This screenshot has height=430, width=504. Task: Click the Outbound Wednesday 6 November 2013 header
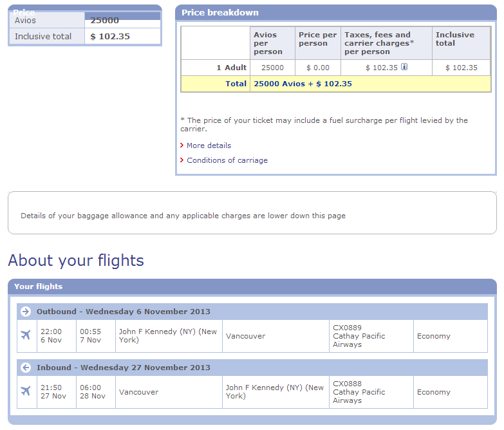point(252,312)
